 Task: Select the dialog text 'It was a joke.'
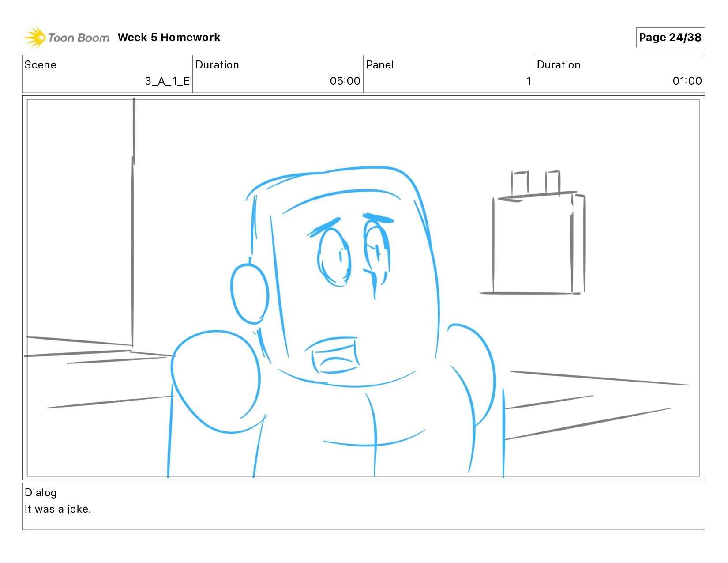click(58, 509)
